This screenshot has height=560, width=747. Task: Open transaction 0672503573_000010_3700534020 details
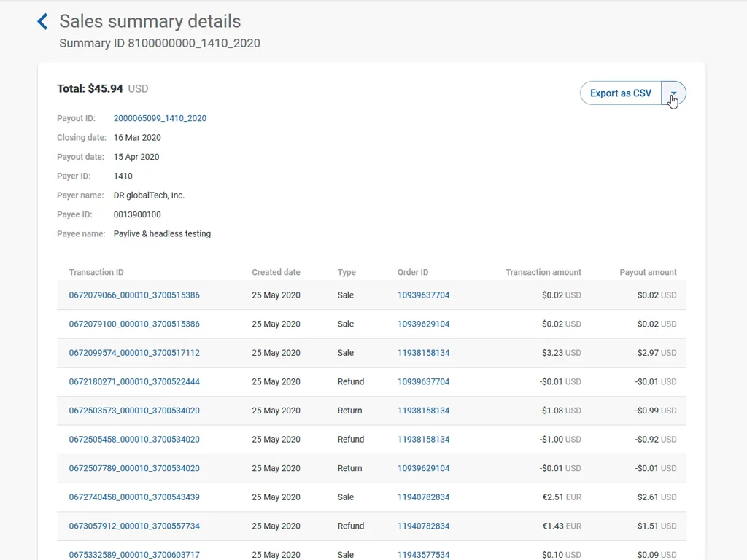(x=133, y=411)
